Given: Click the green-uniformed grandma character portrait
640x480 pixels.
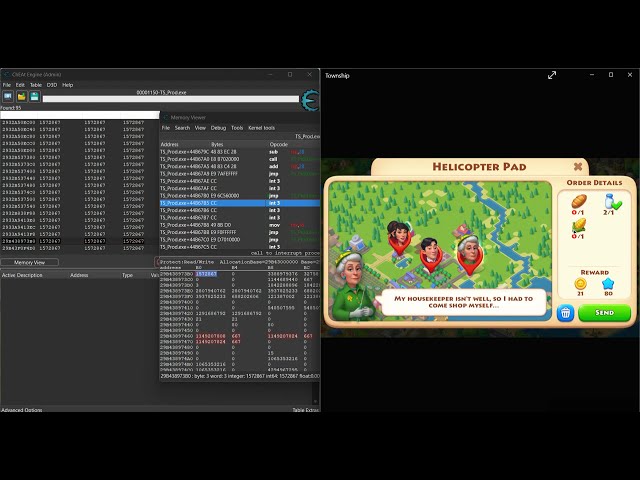Looking at the screenshot, I should [x=353, y=286].
